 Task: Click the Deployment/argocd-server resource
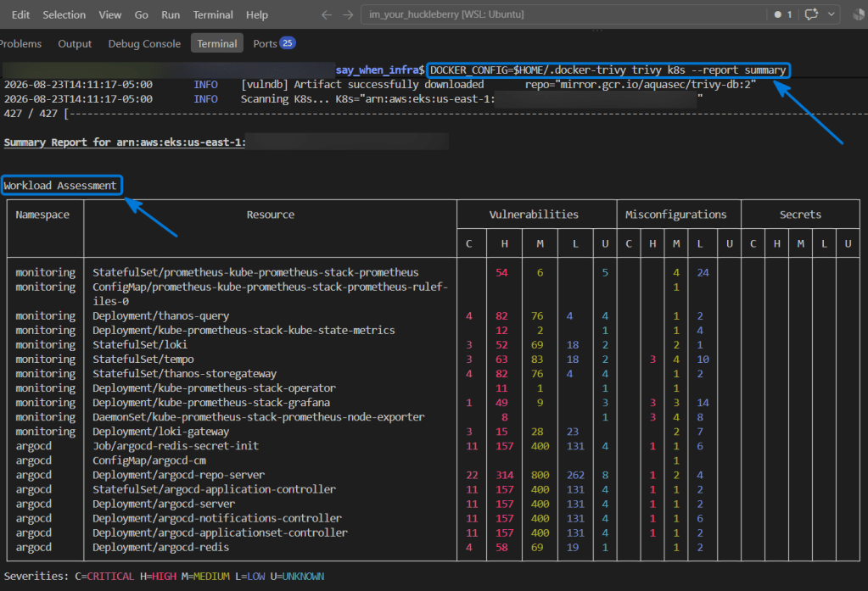click(164, 504)
